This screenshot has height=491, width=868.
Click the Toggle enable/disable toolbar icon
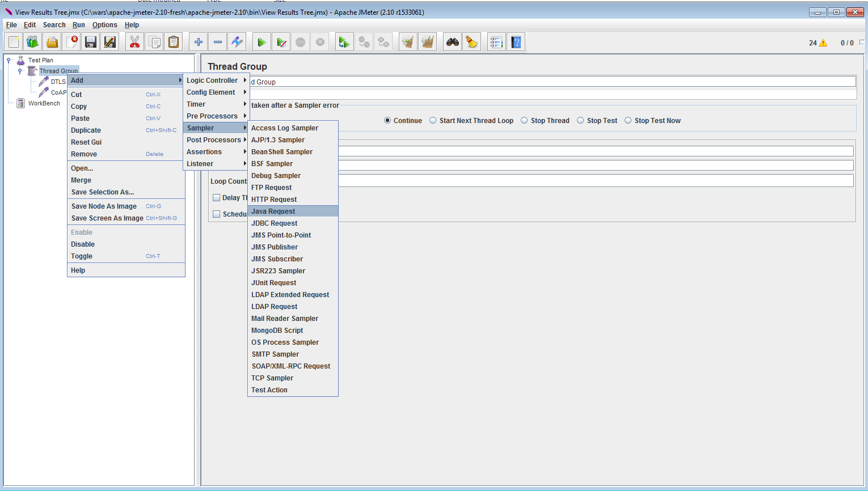pos(237,42)
